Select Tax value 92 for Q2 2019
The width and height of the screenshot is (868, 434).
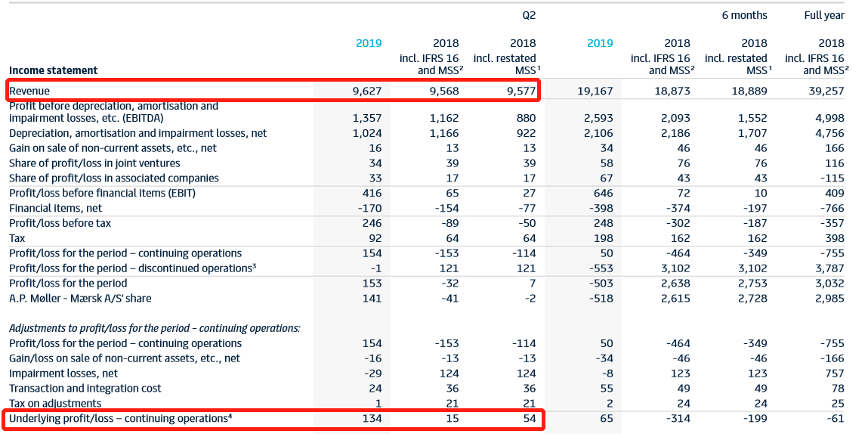[x=374, y=238]
